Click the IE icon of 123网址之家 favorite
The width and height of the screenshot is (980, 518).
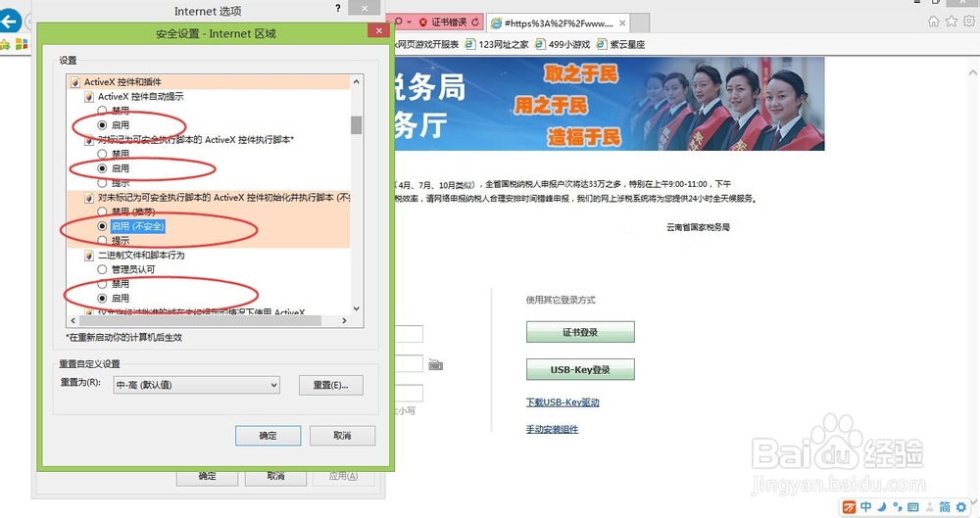coord(470,44)
